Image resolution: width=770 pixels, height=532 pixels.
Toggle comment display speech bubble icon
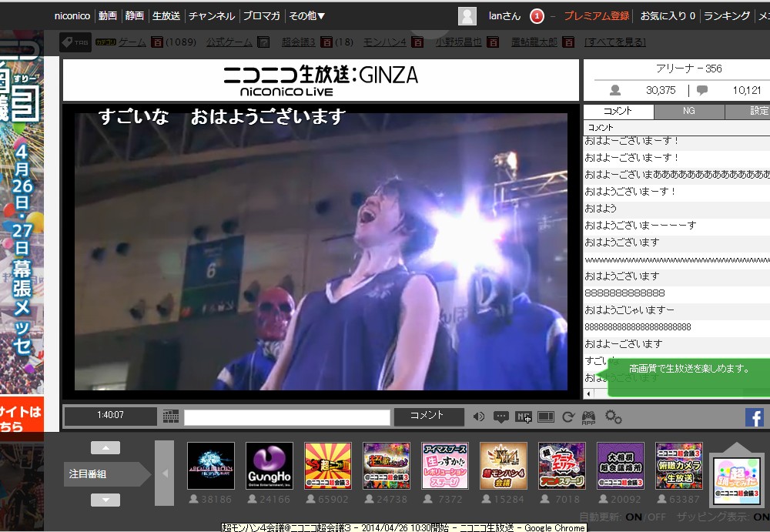tap(501, 417)
